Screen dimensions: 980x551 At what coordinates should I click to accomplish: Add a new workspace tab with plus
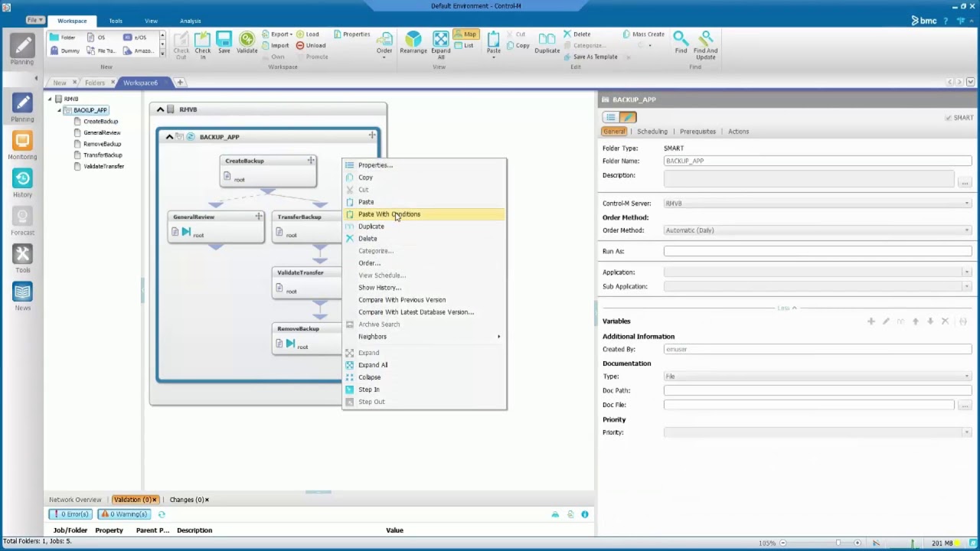coord(180,82)
